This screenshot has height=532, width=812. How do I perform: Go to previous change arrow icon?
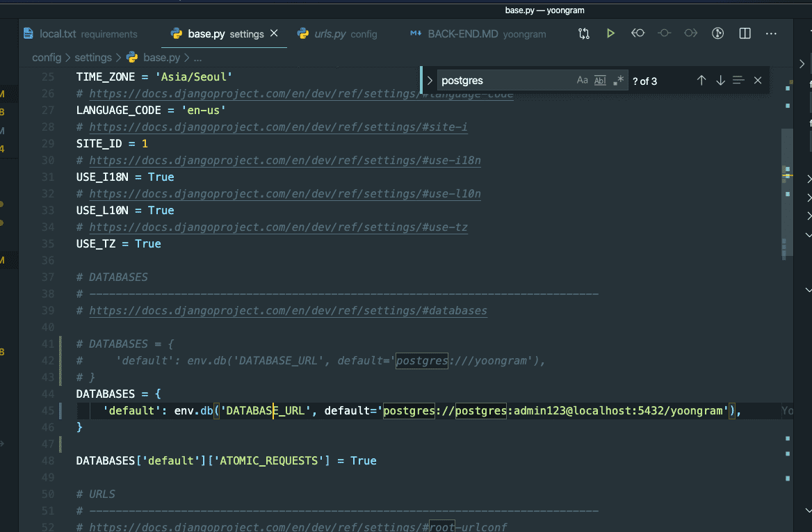638,33
